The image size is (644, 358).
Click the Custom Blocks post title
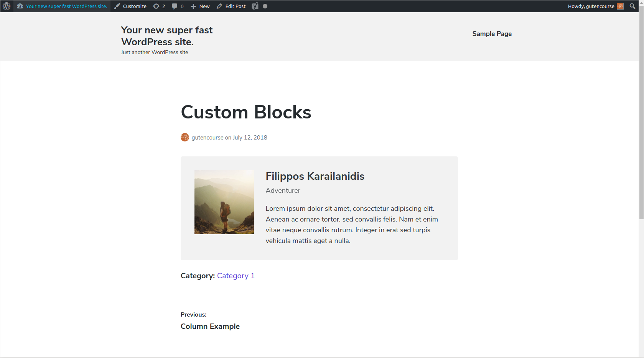(246, 112)
